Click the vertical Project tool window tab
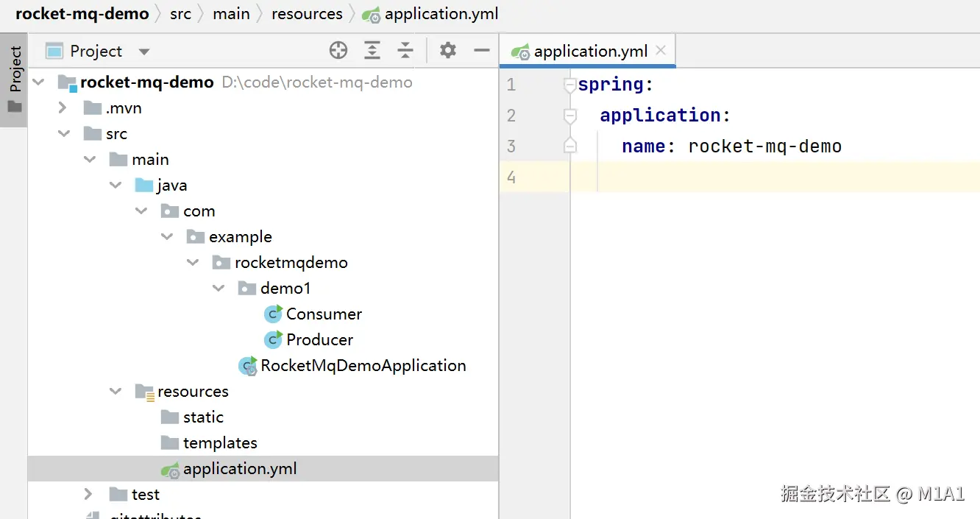The width and height of the screenshot is (980, 519). pyautogui.click(x=15, y=70)
